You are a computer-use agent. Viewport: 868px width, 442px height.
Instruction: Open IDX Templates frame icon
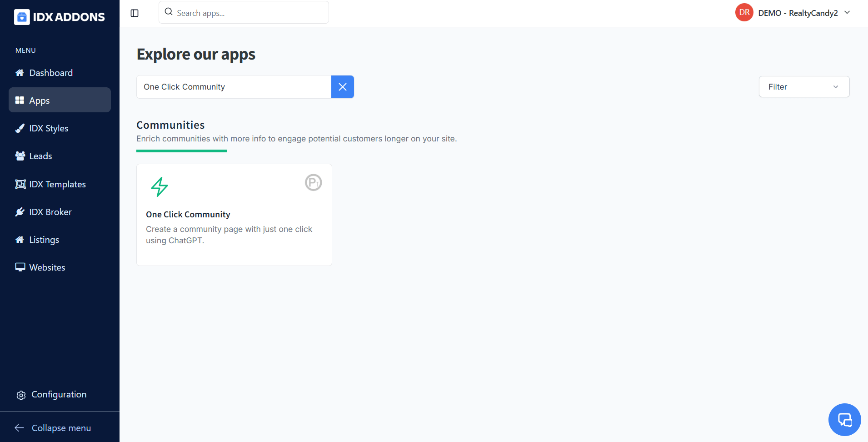click(x=20, y=184)
